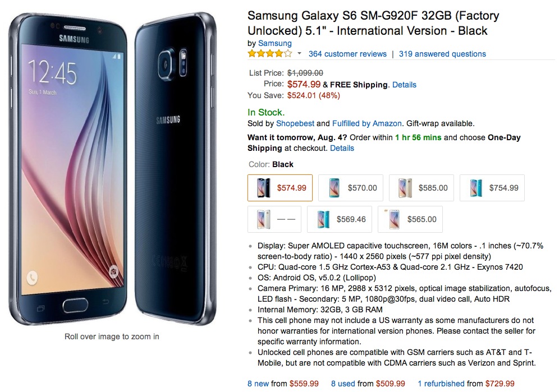Open One-Day Shipping Details link

click(x=342, y=148)
